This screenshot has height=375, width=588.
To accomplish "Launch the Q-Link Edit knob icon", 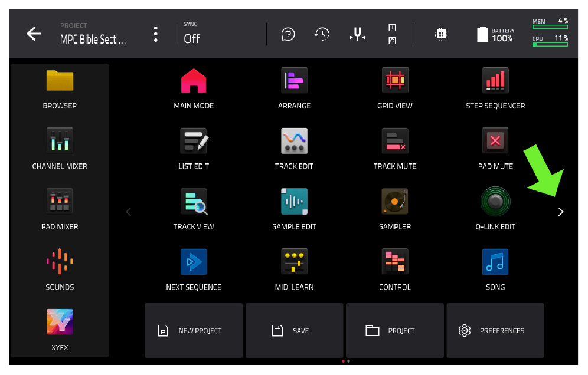I will point(495,202).
